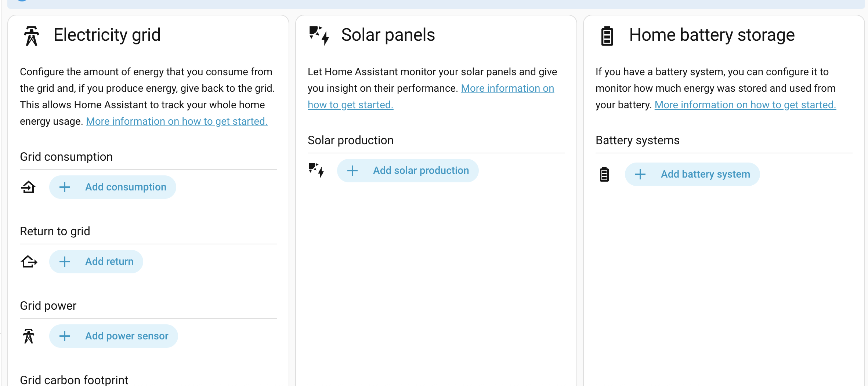Click the Grid carbon footprint section heading
The image size is (868, 386).
click(74, 379)
